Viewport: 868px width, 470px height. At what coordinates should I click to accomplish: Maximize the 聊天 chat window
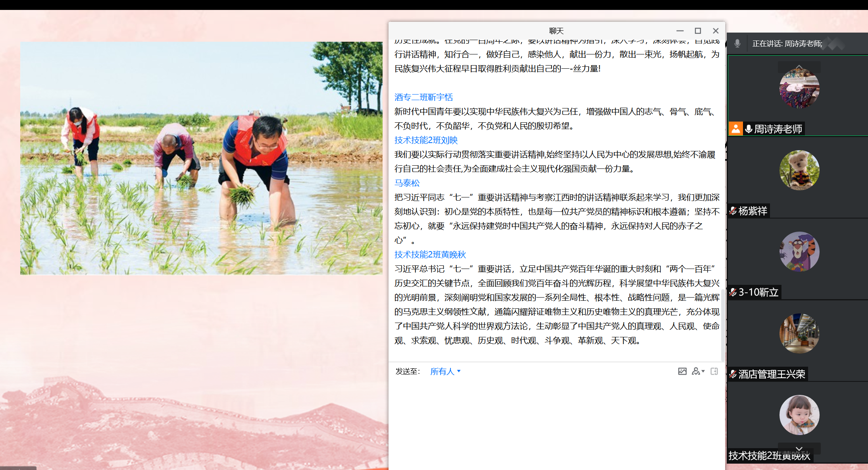698,31
